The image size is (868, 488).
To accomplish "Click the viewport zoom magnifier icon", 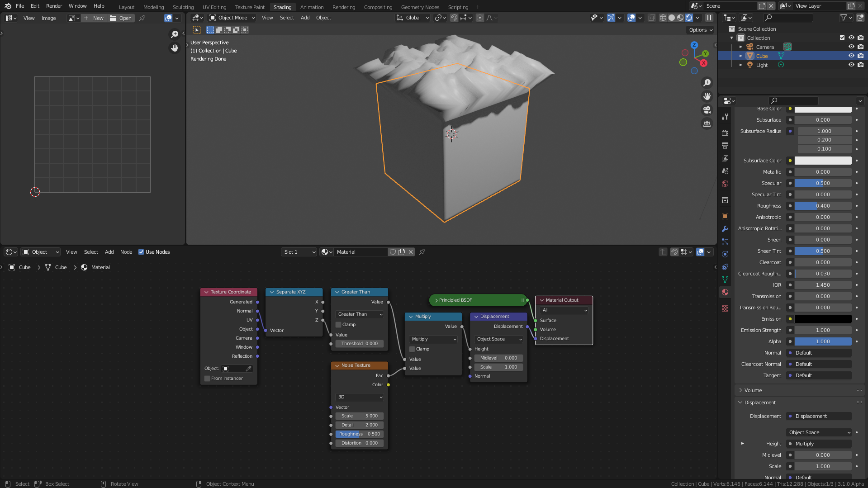I will (707, 83).
